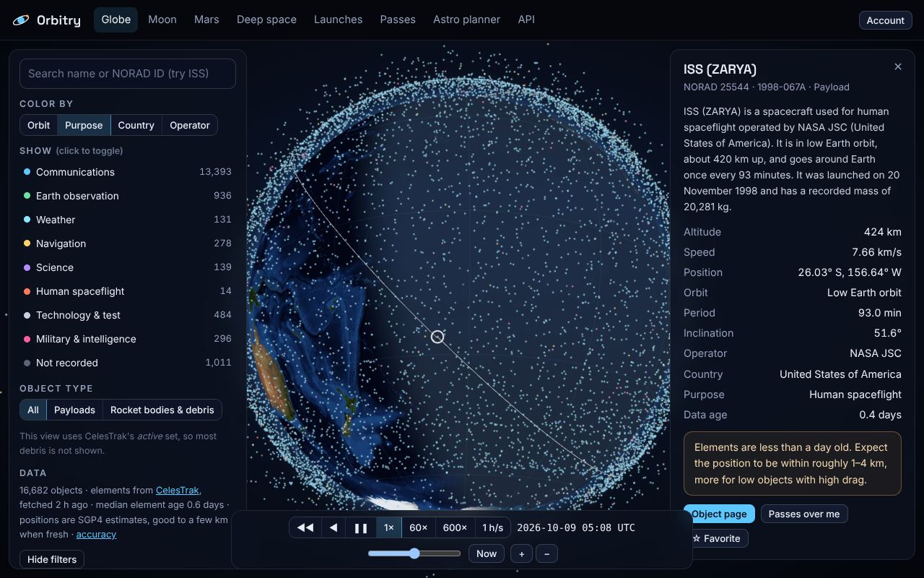Open the accuracy link
The image size is (924, 578).
coord(96,534)
